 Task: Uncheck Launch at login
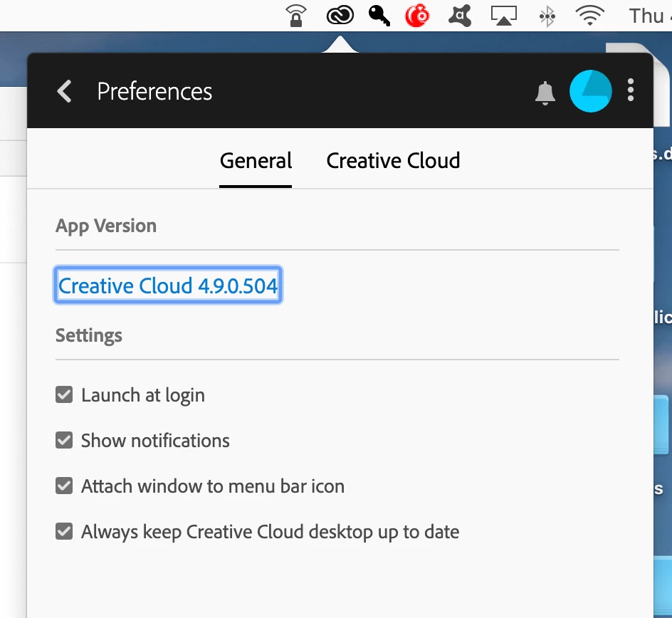click(x=64, y=394)
